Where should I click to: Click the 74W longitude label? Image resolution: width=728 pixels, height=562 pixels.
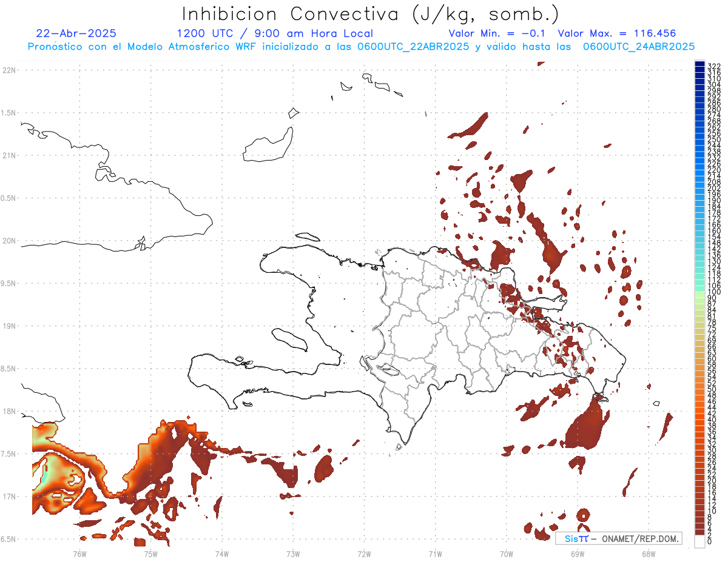click(x=221, y=554)
